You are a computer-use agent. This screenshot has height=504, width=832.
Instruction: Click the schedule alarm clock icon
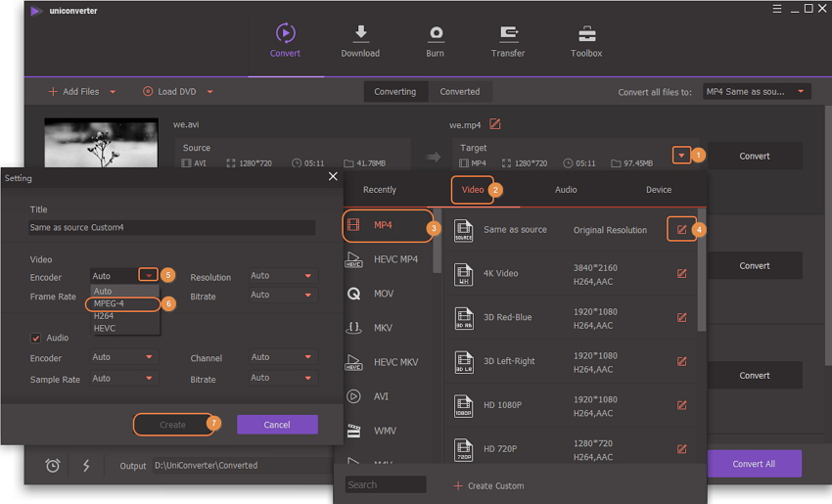click(x=53, y=465)
